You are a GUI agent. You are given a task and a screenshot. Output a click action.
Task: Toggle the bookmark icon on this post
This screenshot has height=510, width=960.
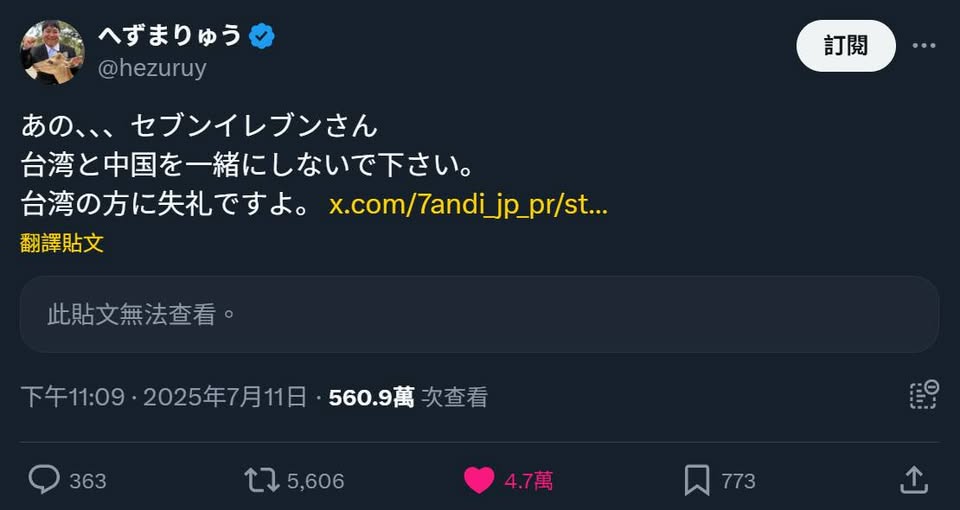pos(696,480)
